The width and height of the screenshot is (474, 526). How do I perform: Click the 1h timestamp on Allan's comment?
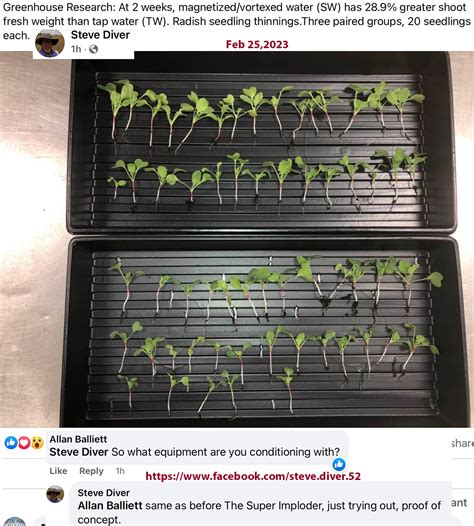click(120, 471)
